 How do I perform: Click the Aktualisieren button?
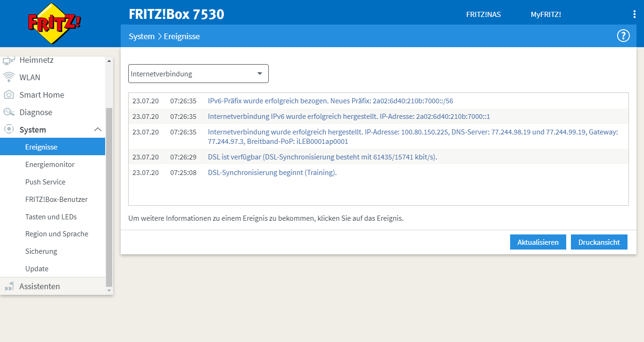click(x=538, y=242)
